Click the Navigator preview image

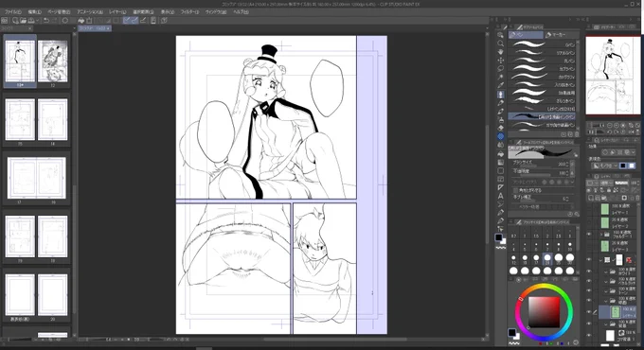[x=612, y=76]
